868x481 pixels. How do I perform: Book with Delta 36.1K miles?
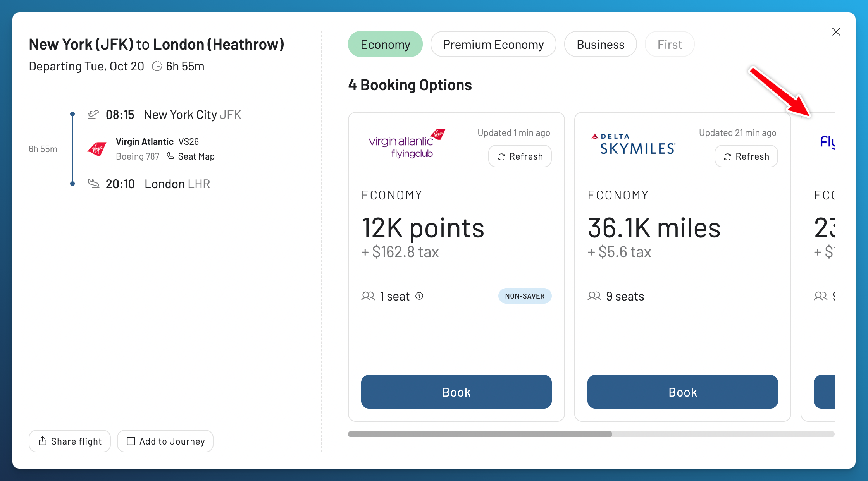coord(683,392)
